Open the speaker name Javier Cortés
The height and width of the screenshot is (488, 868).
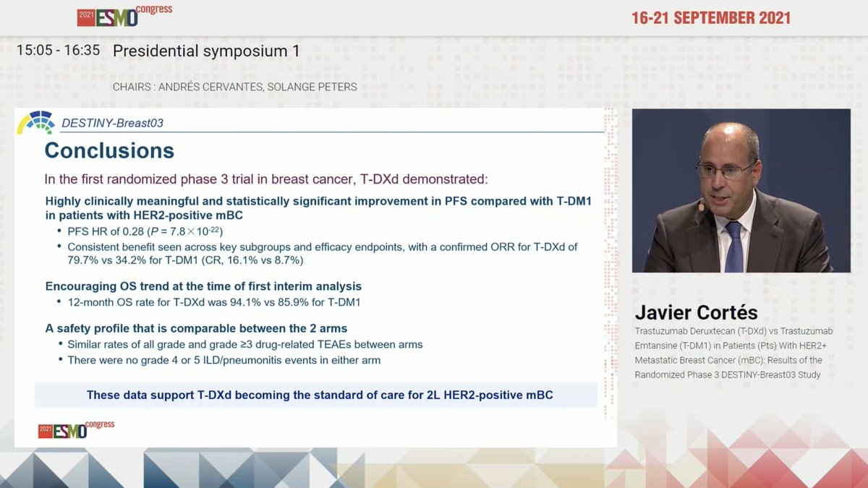point(697,313)
